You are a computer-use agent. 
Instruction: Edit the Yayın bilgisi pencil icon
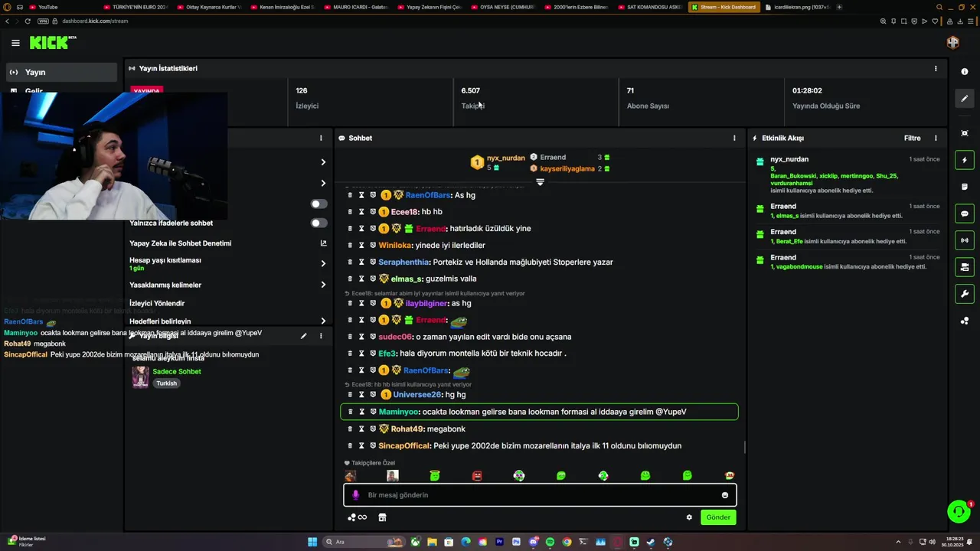[x=303, y=336]
